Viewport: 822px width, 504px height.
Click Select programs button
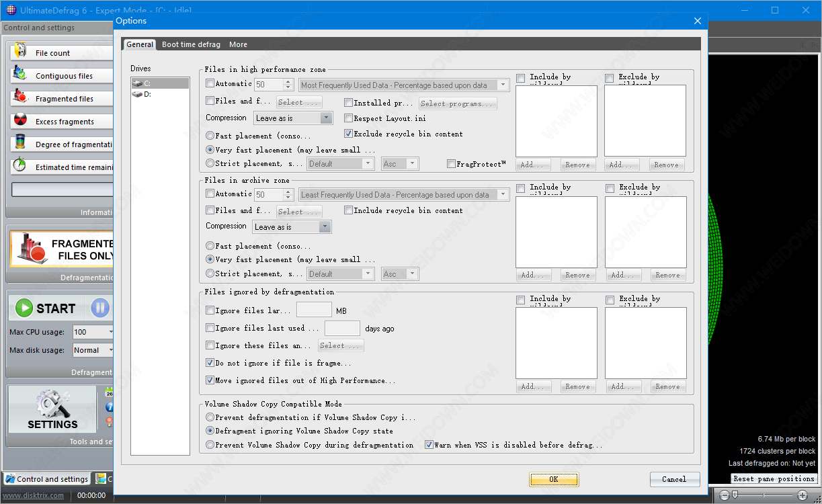tap(458, 103)
